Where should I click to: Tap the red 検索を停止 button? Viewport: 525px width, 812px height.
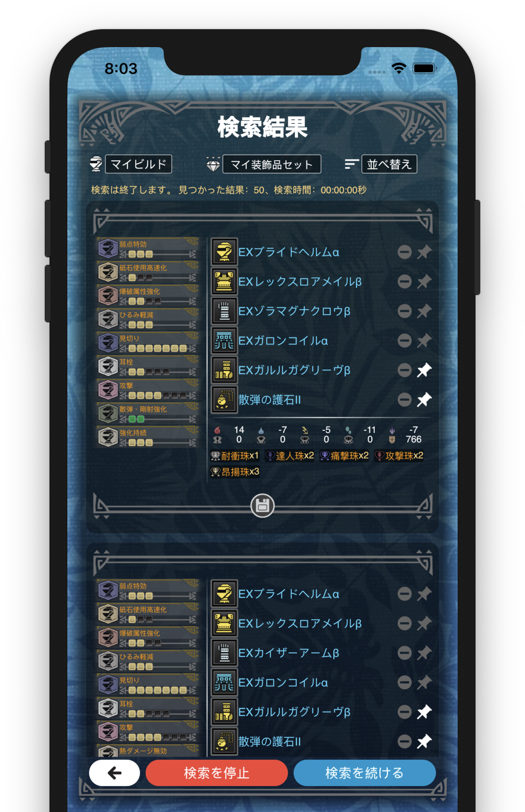coord(217,773)
